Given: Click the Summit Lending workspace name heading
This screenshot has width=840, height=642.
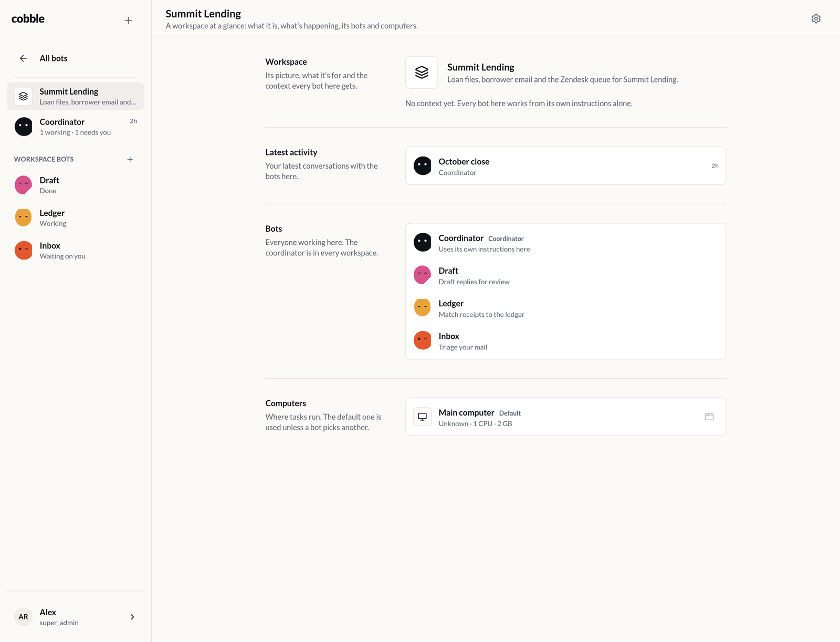Looking at the screenshot, I should coord(480,67).
